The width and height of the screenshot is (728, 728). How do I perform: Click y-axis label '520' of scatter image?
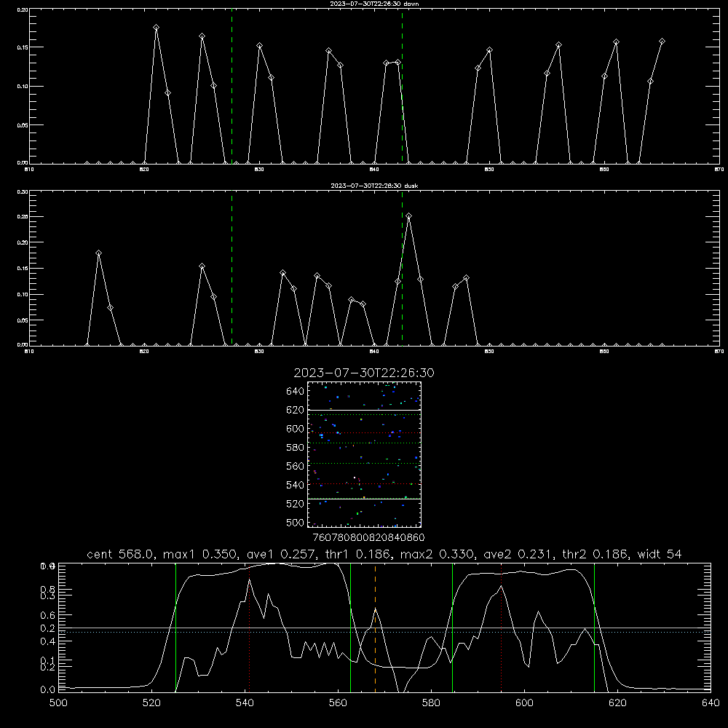click(x=295, y=504)
